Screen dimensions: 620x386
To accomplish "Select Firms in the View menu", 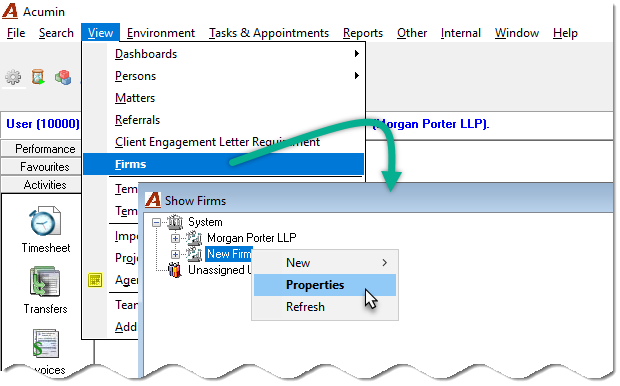I will pyautogui.click(x=223, y=164).
